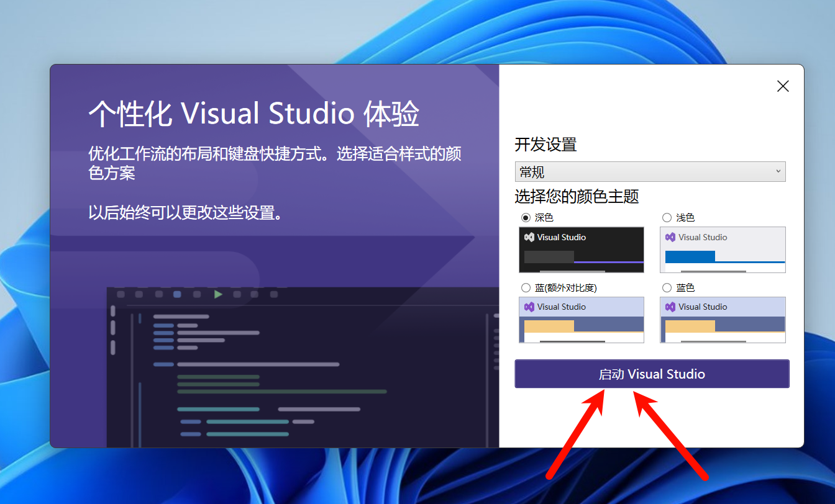The image size is (835, 504).
Task: Close the personalization dialog with X
Action: 783,86
